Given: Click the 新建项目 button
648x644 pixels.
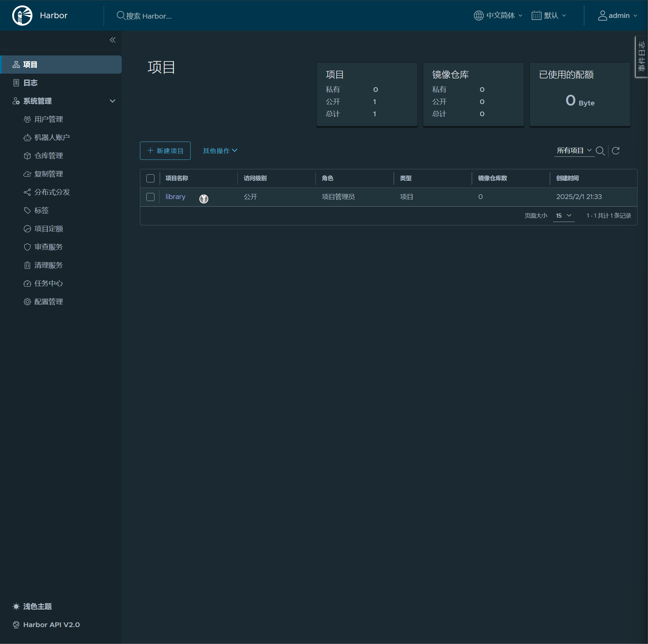Looking at the screenshot, I should tap(165, 151).
